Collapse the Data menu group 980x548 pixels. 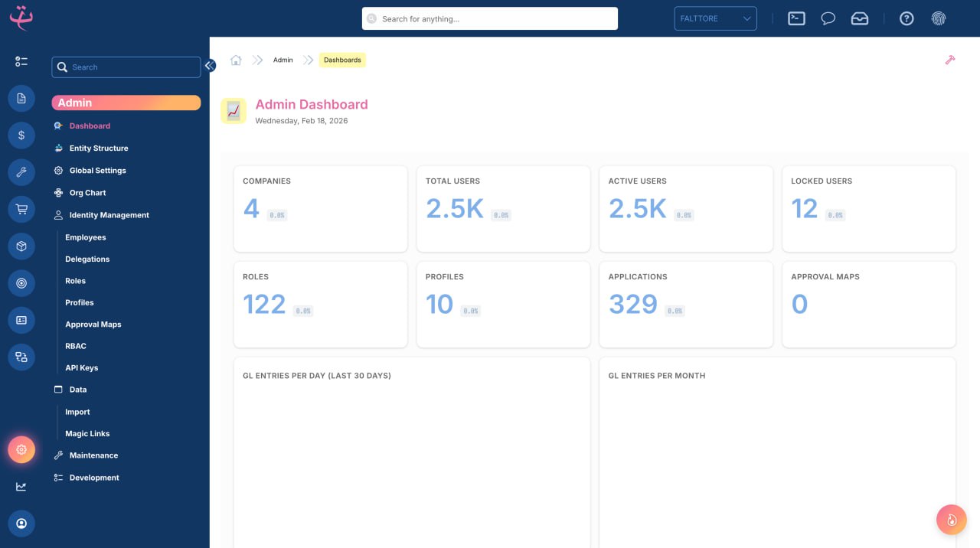coord(78,390)
